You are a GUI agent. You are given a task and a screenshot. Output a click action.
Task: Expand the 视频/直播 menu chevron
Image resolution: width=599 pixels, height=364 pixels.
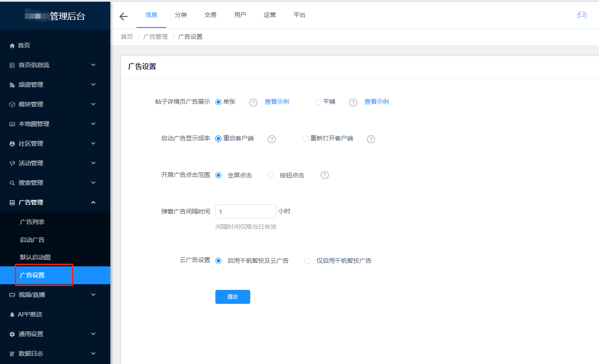click(x=93, y=295)
